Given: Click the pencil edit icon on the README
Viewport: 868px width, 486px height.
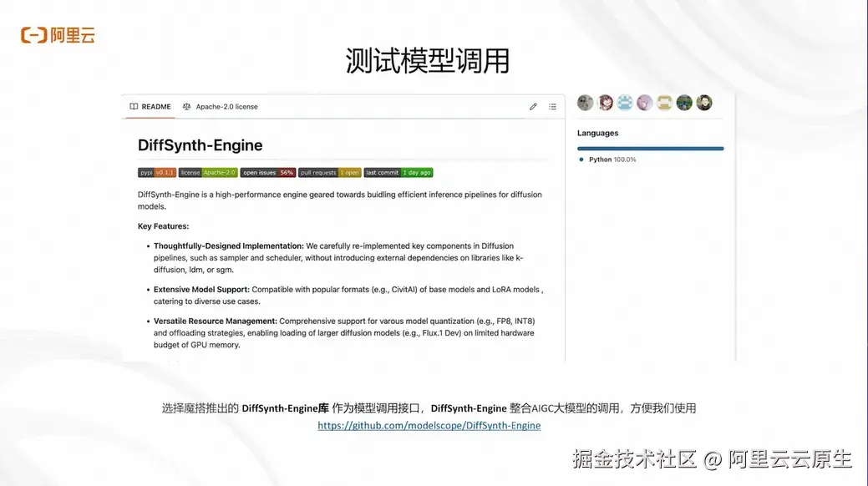Looking at the screenshot, I should pos(533,106).
